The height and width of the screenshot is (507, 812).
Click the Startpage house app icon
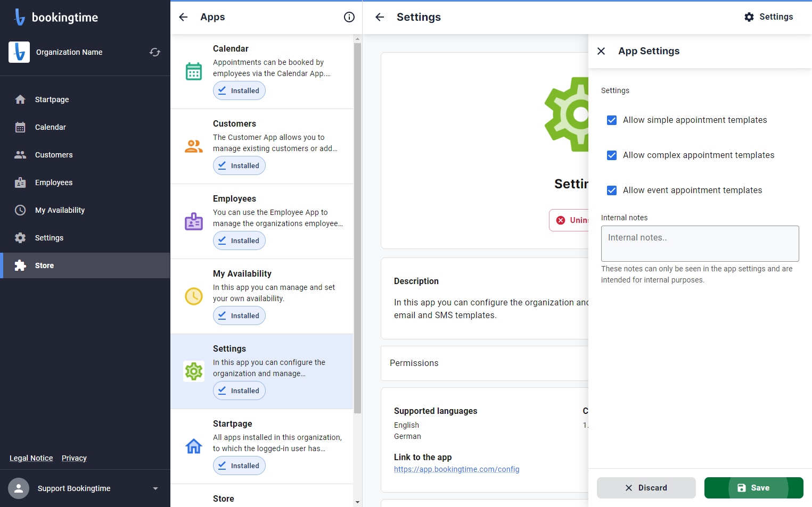click(x=194, y=446)
